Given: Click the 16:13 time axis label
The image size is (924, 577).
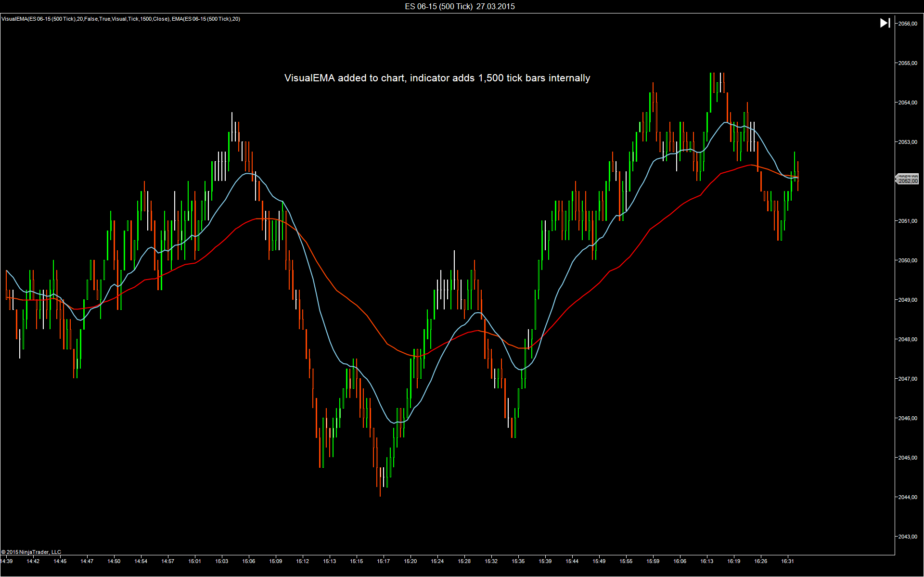Looking at the screenshot, I should pyautogui.click(x=707, y=561).
